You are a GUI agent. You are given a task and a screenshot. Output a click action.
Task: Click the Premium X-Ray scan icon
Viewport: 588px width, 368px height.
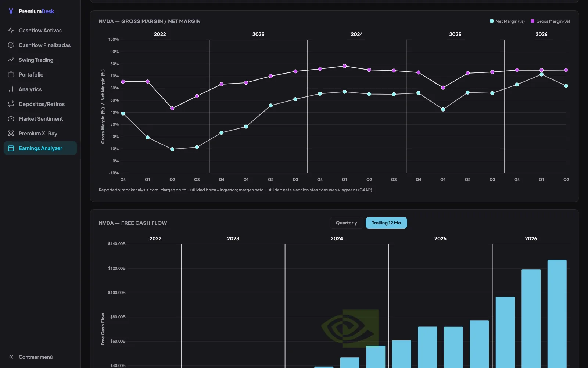[x=11, y=134]
